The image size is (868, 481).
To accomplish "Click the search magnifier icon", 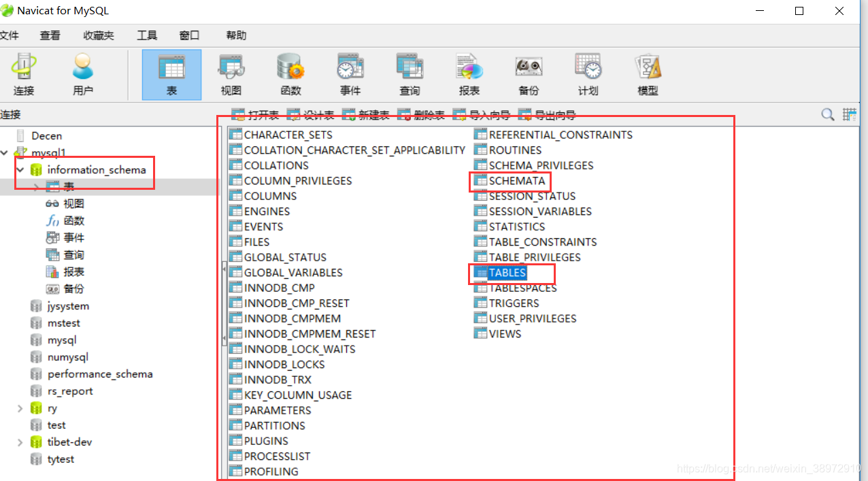I will coord(828,115).
